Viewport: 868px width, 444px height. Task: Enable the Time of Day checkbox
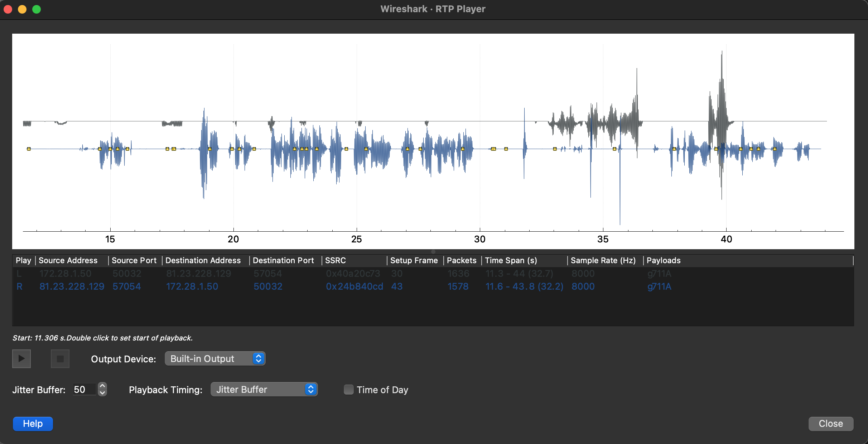[x=348, y=390]
